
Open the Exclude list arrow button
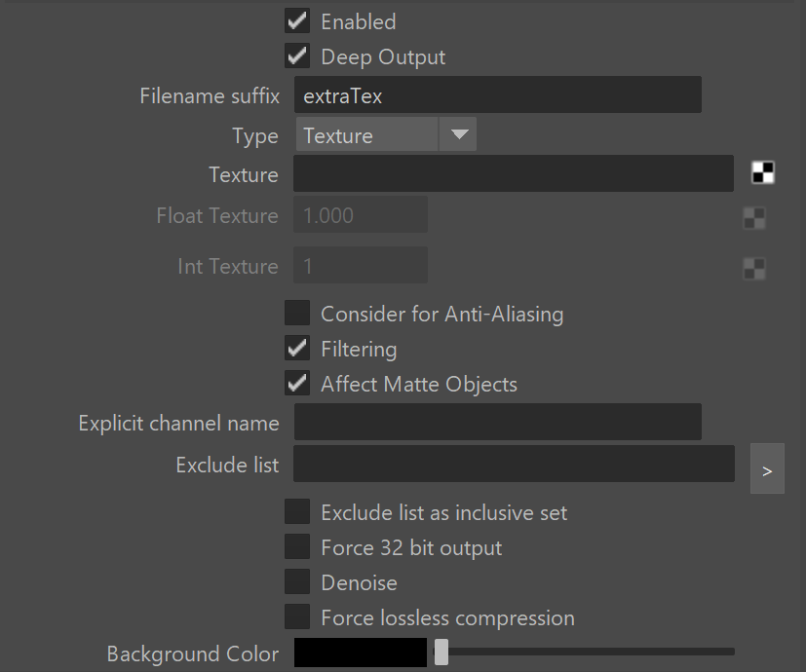click(767, 468)
